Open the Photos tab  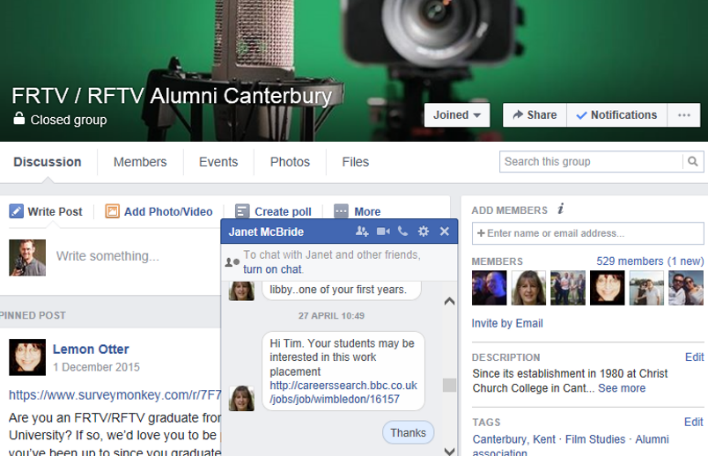pyautogui.click(x=290, y=162)
